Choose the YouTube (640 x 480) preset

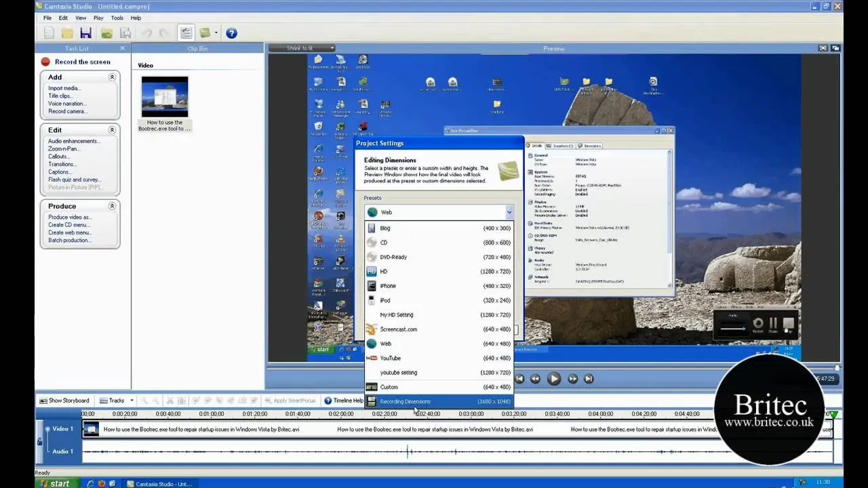click(x=439, y=358)
